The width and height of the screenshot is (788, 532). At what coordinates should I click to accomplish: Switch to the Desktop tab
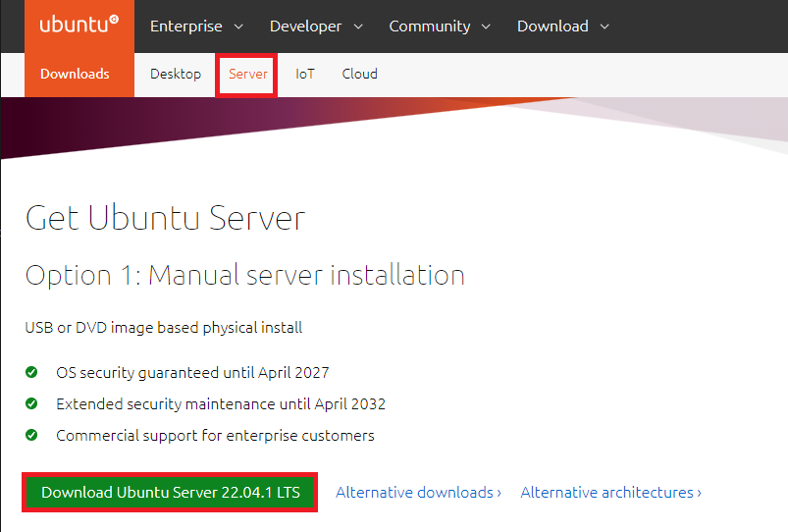[x=176, y=74]
